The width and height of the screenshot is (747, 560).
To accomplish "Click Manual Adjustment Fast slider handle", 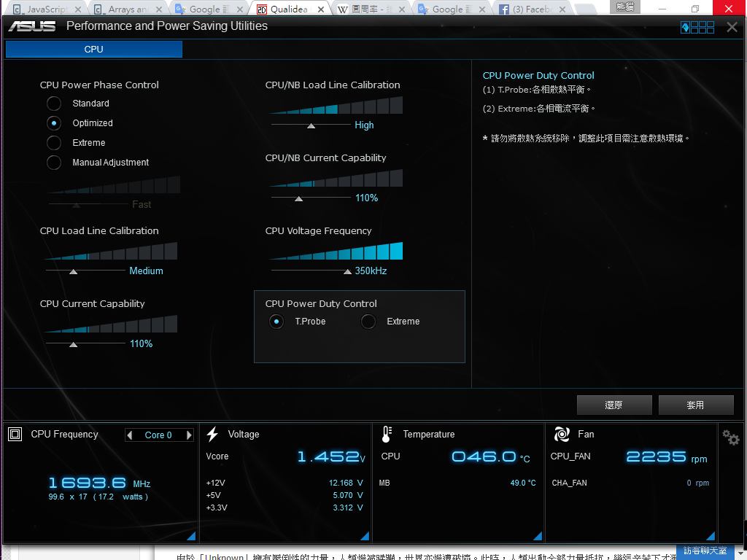I will (76, 205).
